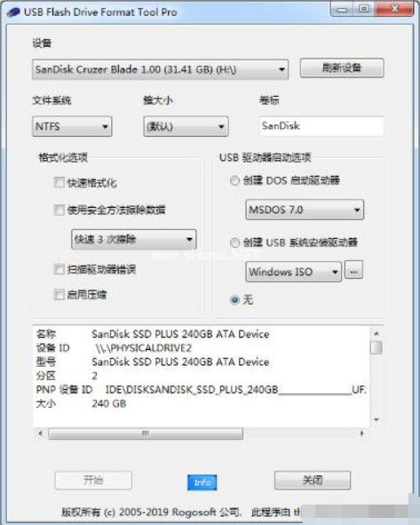The width and height of the screenshot is (420, 525).
Task: Check the 使用安全方法擦除数据 option
Action: tap(59, 210)
